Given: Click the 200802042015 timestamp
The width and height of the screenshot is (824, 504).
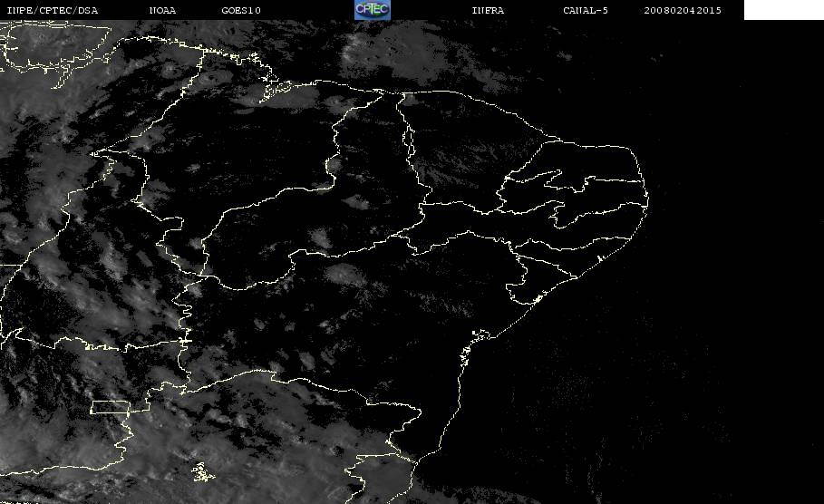Looking at the screenshot, I should (683, 10).
